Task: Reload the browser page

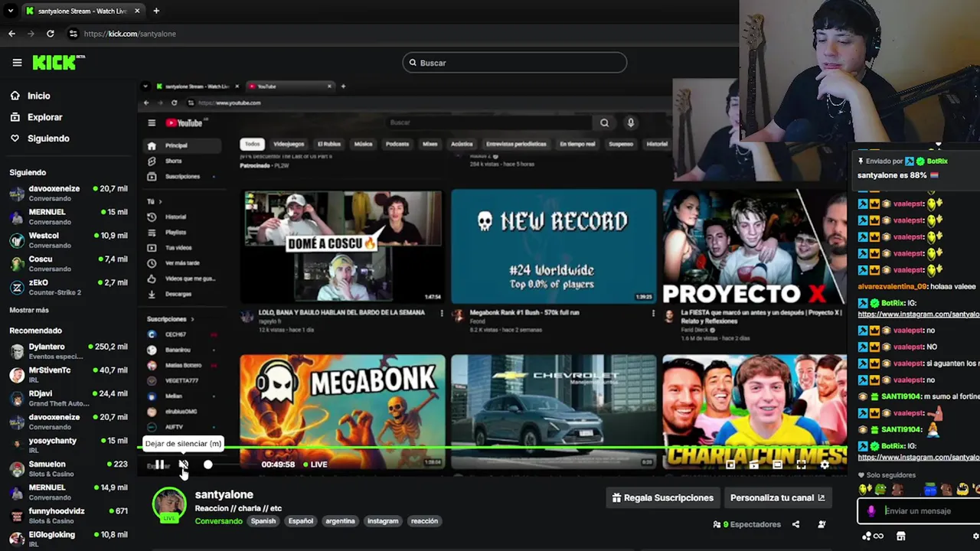Action: point(51,34)
